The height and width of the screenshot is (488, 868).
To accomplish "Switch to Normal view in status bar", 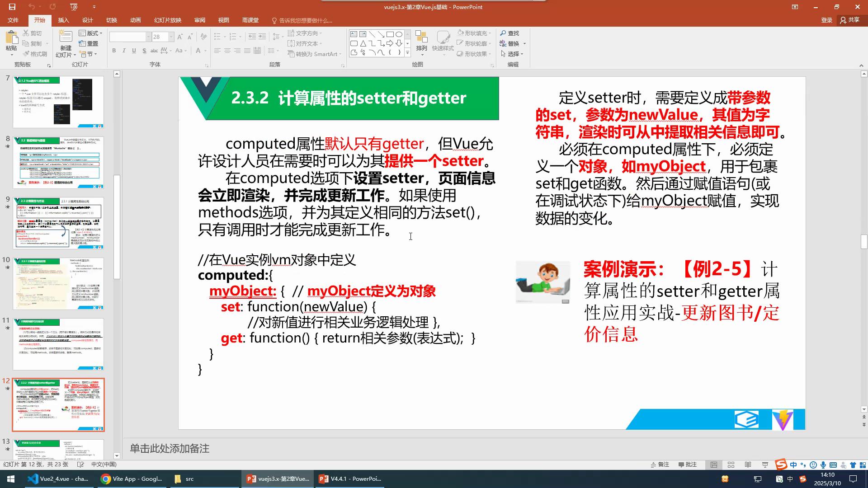I will [714, 465].
